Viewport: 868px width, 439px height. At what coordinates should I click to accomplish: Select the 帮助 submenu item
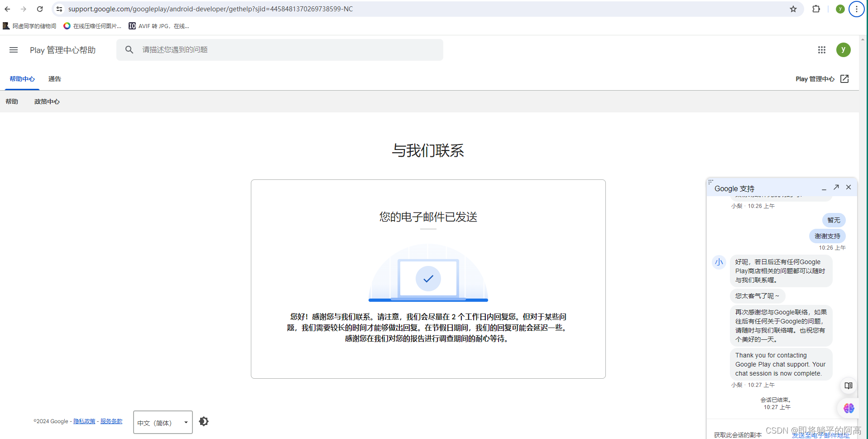tap(12, 101)
